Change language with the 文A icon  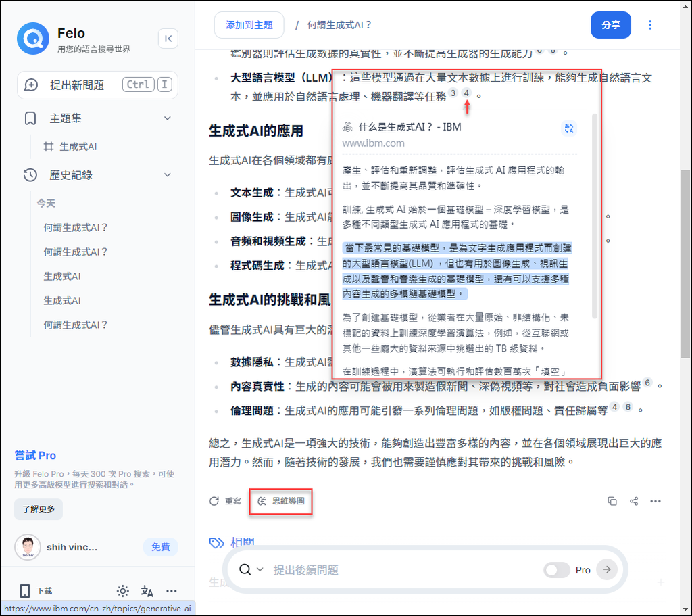(147, 591)
